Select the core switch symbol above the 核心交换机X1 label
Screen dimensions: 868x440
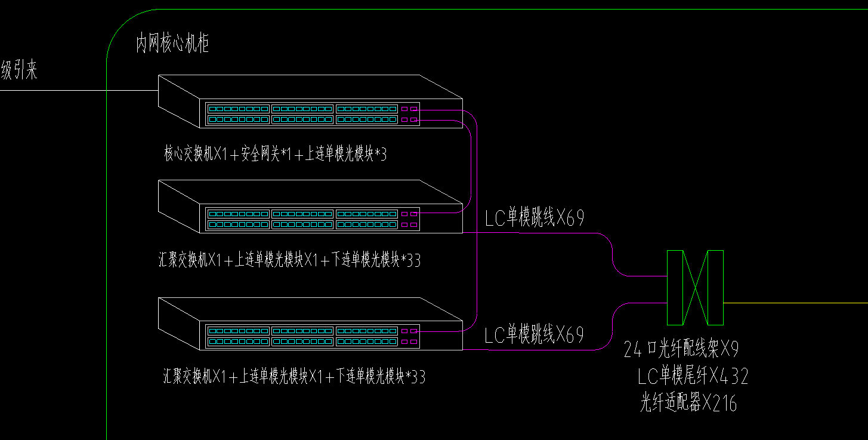[x=310, y=101]
